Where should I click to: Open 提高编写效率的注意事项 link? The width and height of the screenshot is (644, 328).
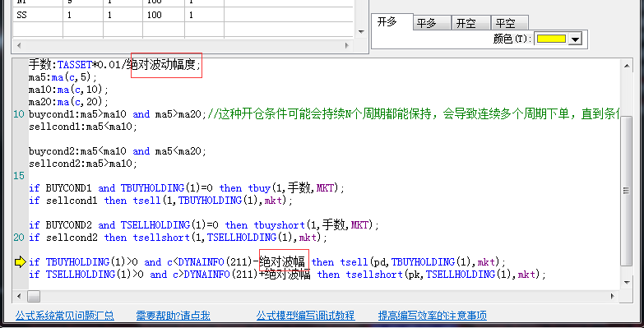click(x=433, y=316)
